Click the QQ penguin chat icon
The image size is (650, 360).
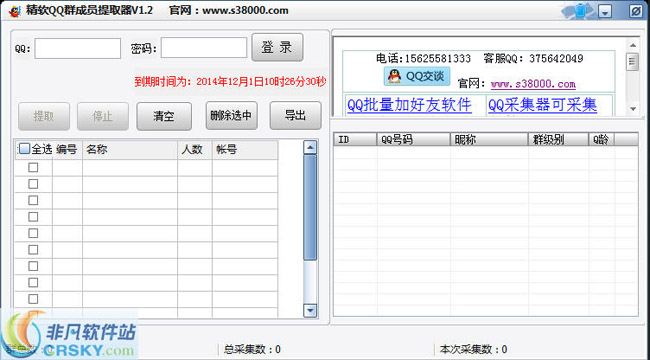pos(395,76)
